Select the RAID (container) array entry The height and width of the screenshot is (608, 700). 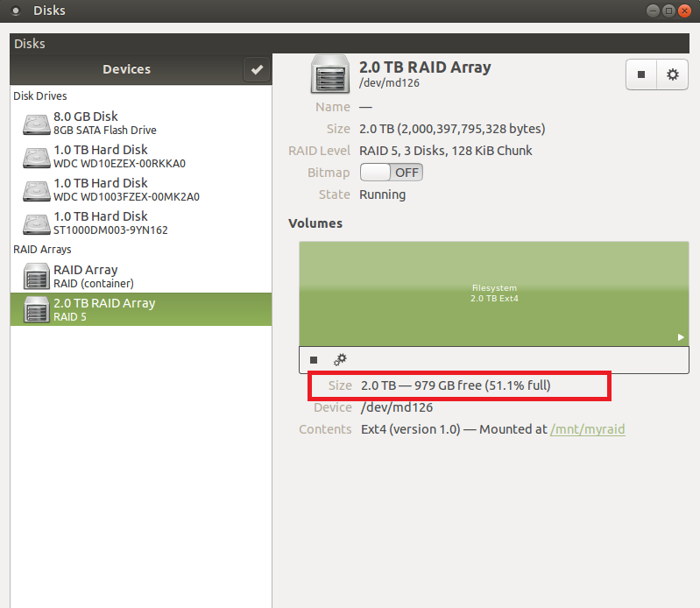point(141,276)
